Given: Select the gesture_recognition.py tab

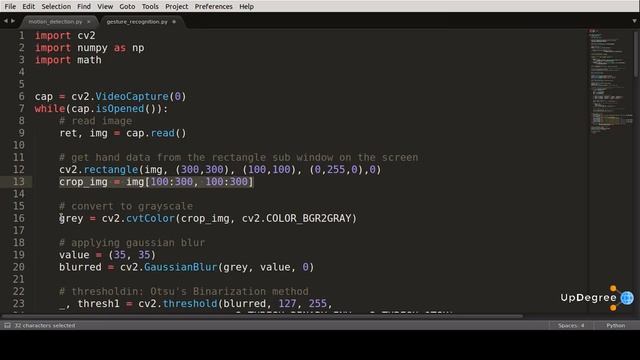Looking at the screenshot, I should (137, 22).
